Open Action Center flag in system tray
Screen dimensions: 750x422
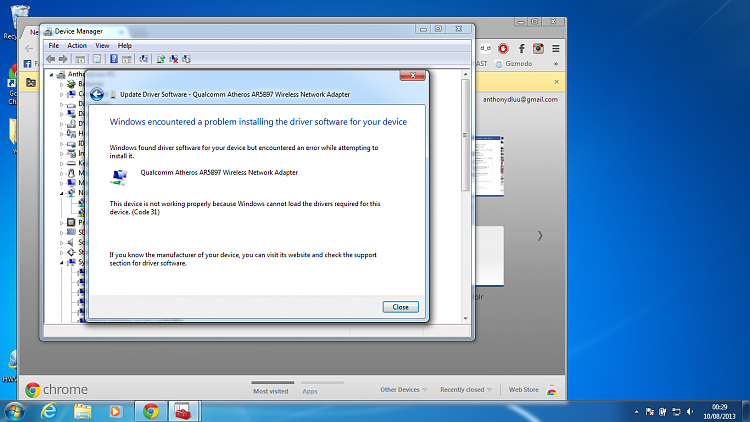pos(650,411)
